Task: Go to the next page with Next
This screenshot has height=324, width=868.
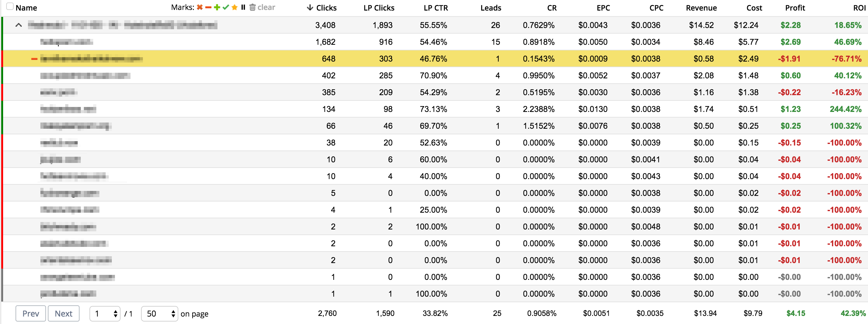Action: (64, 313)
